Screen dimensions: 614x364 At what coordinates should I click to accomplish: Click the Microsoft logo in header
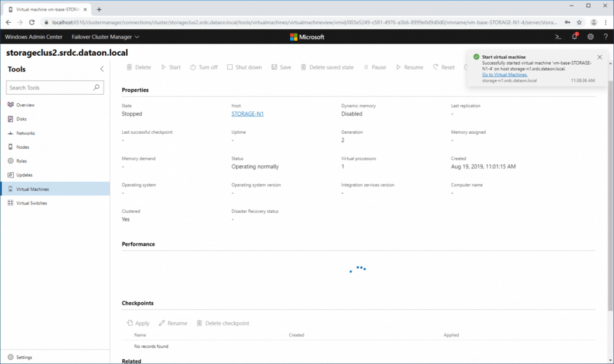coord(307,37)
